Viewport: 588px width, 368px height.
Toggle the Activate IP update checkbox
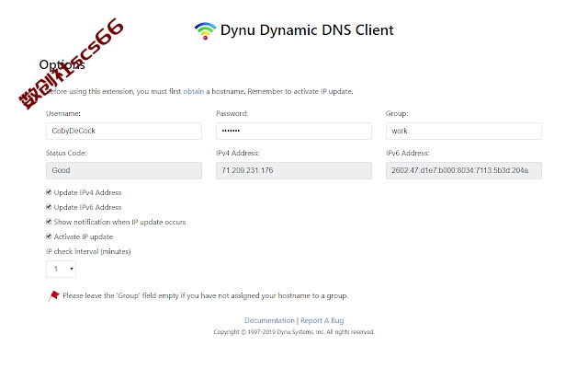pos(49,236)
